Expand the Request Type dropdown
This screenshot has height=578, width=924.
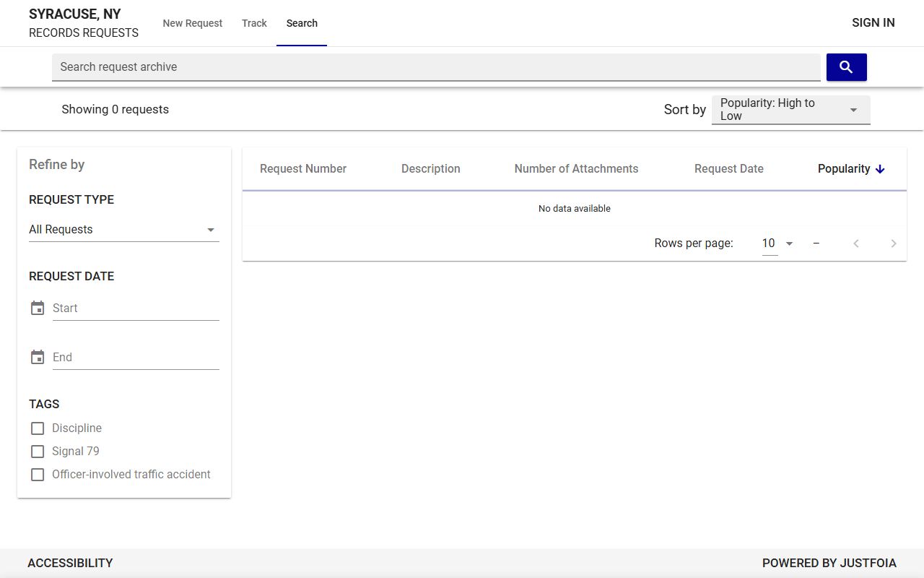pos(123,230)
